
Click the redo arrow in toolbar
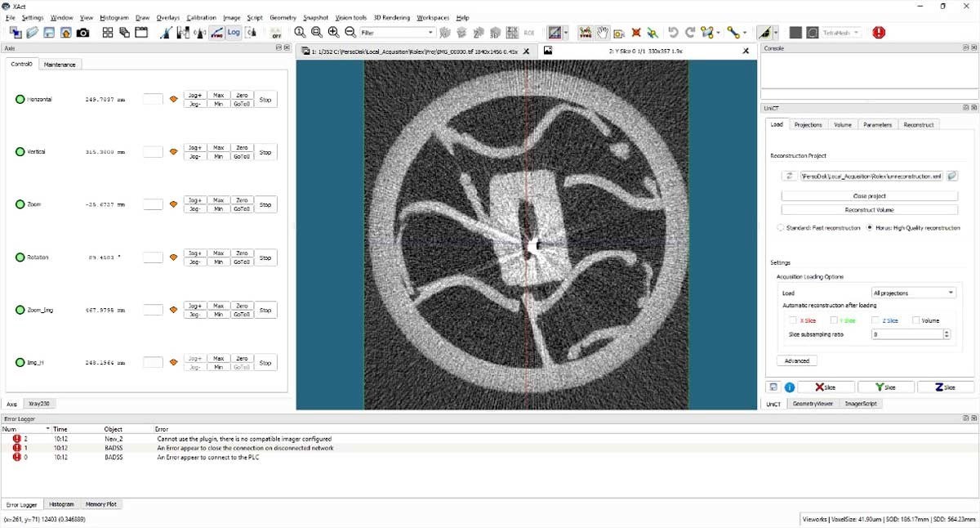[x=690, y=33]
